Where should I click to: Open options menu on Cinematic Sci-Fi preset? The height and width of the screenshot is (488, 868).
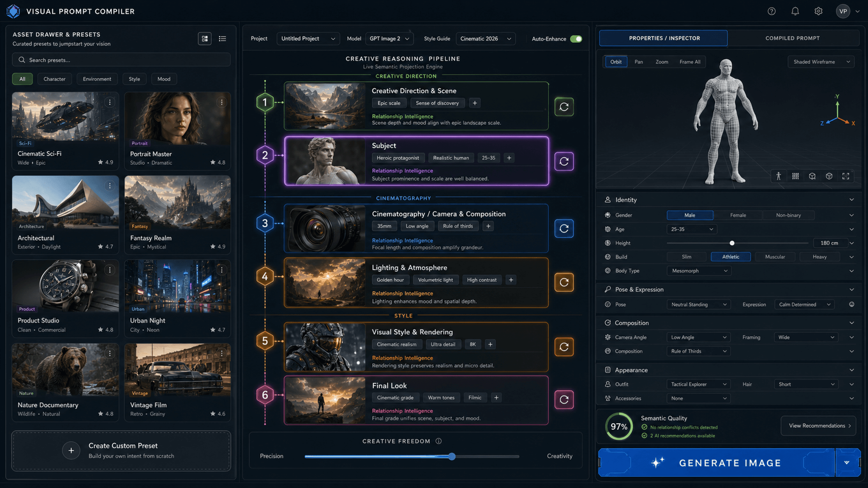click(x=110, y=102)
